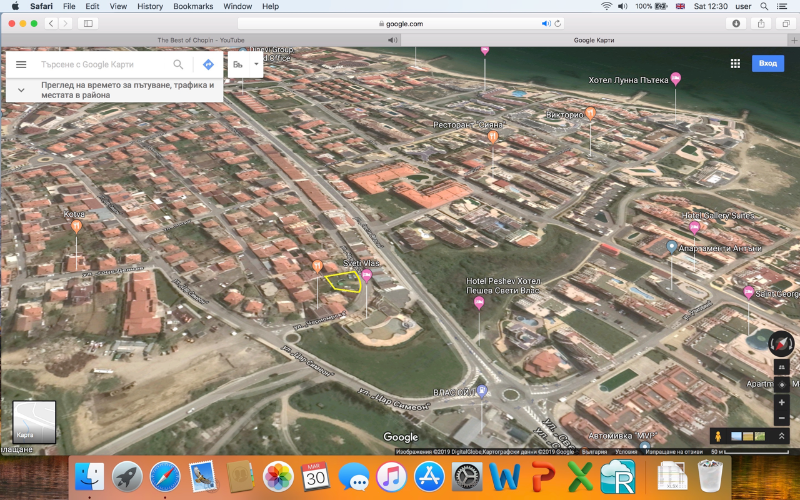Show your location on the map

coord(781,384)
